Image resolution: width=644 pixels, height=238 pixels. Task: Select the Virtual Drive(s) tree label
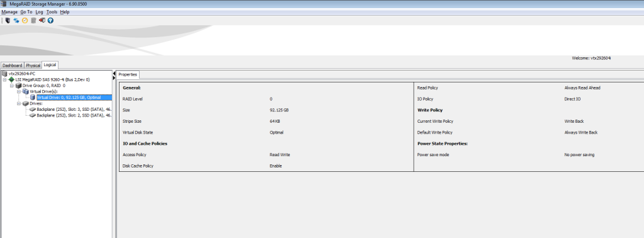pos(43,92)
